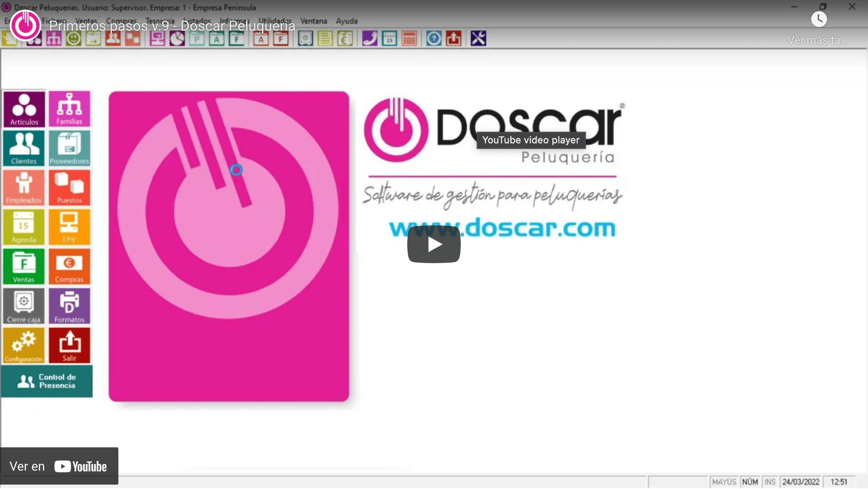Screen dimensions: 868x489
Task: Click the orange Puestos toolbar icon
Action: point(132,39)
